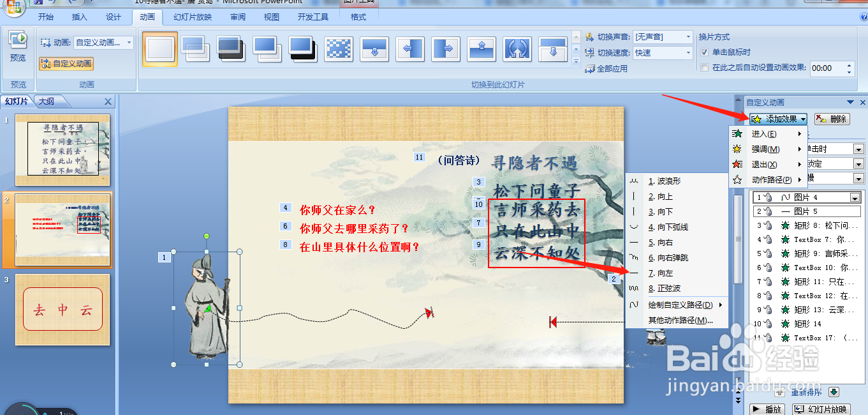Open 添加效果 add effect dropdown
The image size is (868, 415).
pyautogui.click(x=778, y=119)
